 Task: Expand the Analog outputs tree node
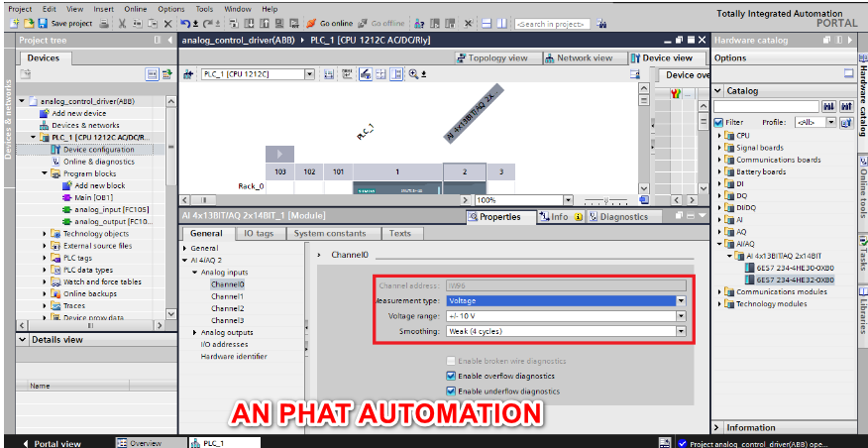195,332
